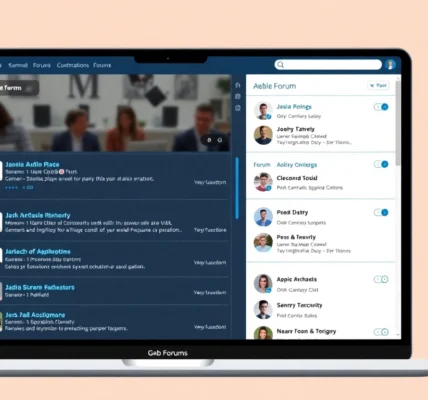The image size is (428, 400).
Task: Open the Foums navigation item after Contrations
Action: pos(102,65)
